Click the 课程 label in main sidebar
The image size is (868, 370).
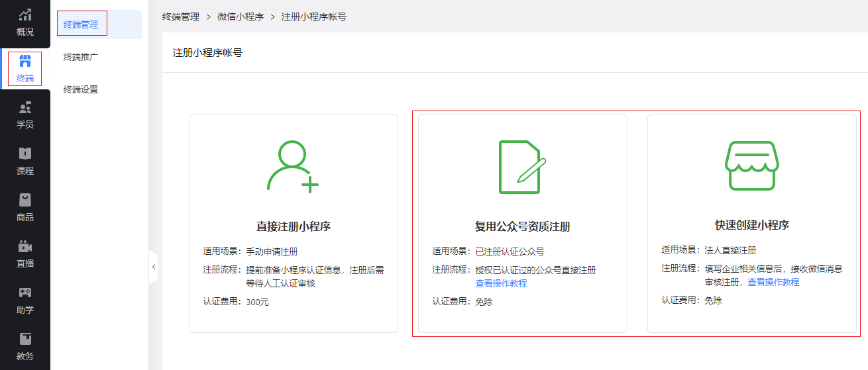pos(25,171)
